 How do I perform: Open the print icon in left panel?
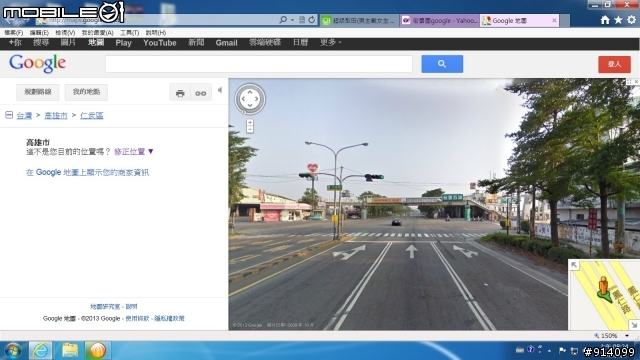(x=180, y=93)
